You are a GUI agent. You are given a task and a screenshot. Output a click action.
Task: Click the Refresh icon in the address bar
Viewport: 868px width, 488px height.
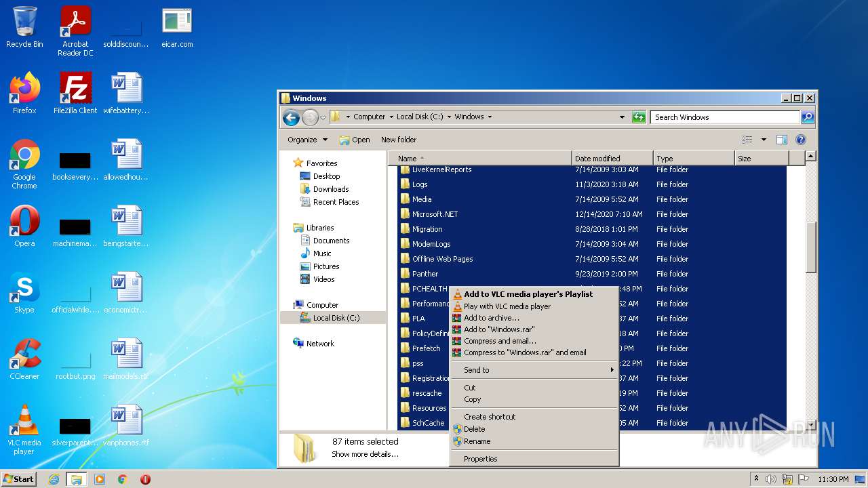pyautogui.click(x=638, y=117)
